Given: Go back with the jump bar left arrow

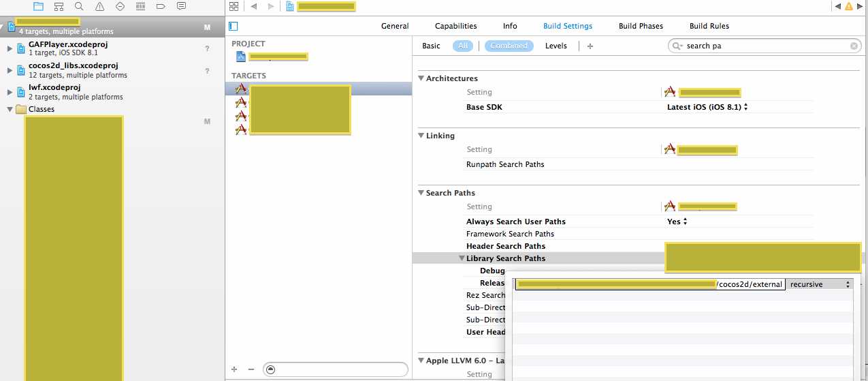Looking at the screenshot, I should pyautogui.click(x=254, y=6).
